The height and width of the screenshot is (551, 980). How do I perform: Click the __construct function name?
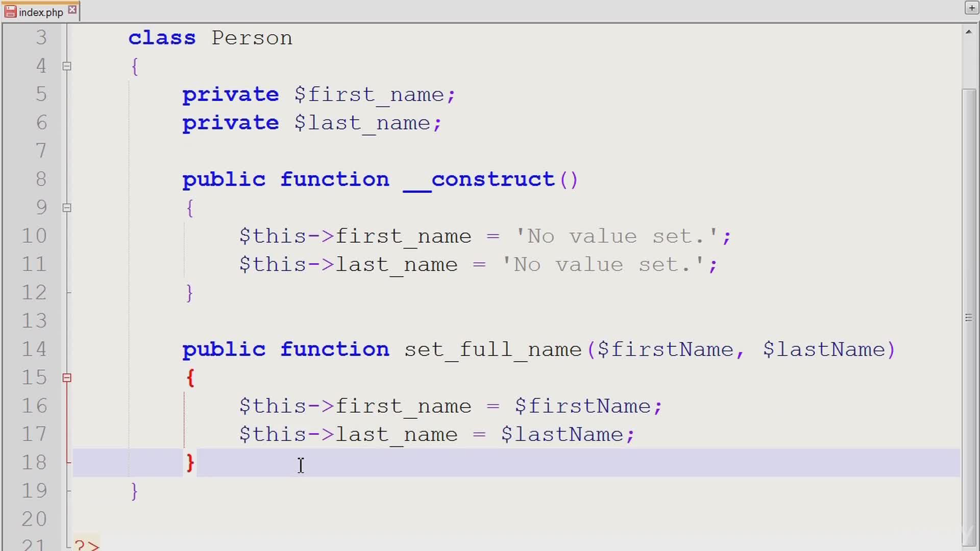pyautogui.click(x=478, y=179)
